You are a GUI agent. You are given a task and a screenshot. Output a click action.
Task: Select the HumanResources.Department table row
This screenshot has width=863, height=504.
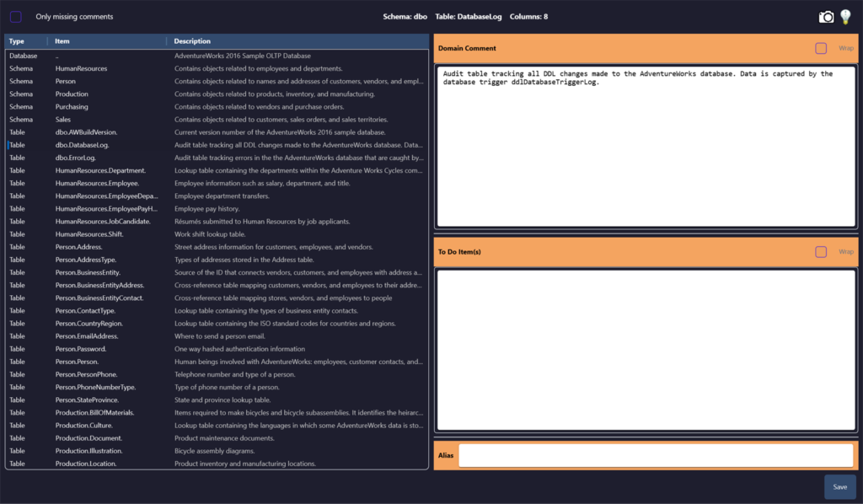pyautogui.click(x=217, y=170)
